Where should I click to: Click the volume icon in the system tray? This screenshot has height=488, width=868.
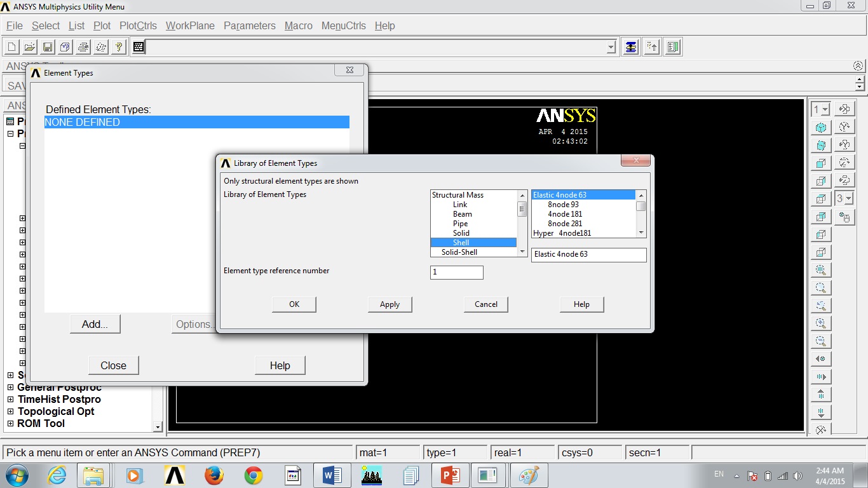(799, 476)
